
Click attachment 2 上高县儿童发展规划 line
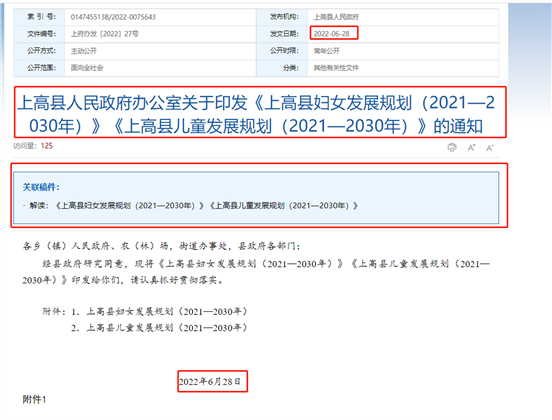tap(159, 328)
